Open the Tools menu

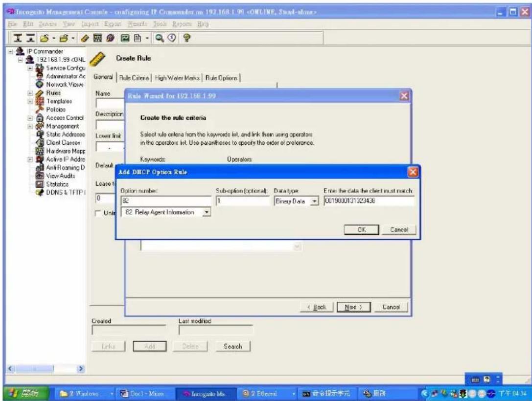pos(160,24)
